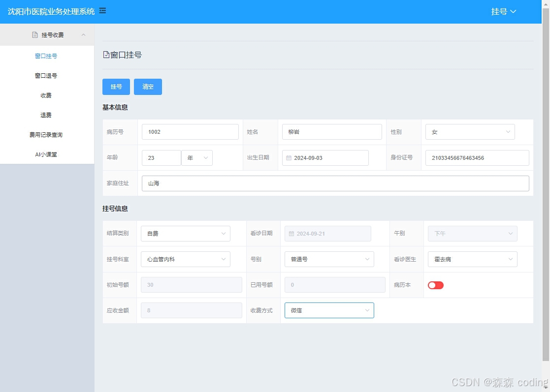Open 收费 in the sidebar
Viewport: 550px width, 392px height.
(x=46, y=95)
